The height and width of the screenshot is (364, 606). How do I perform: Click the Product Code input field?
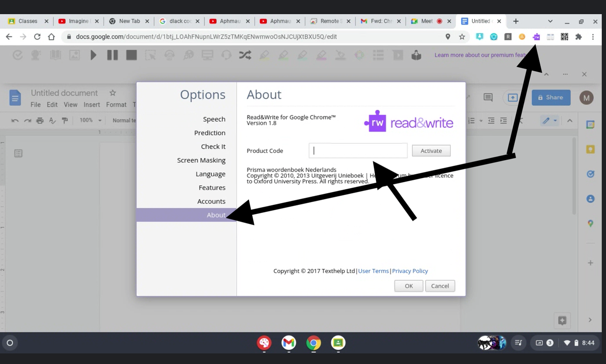tap(358, 151)
